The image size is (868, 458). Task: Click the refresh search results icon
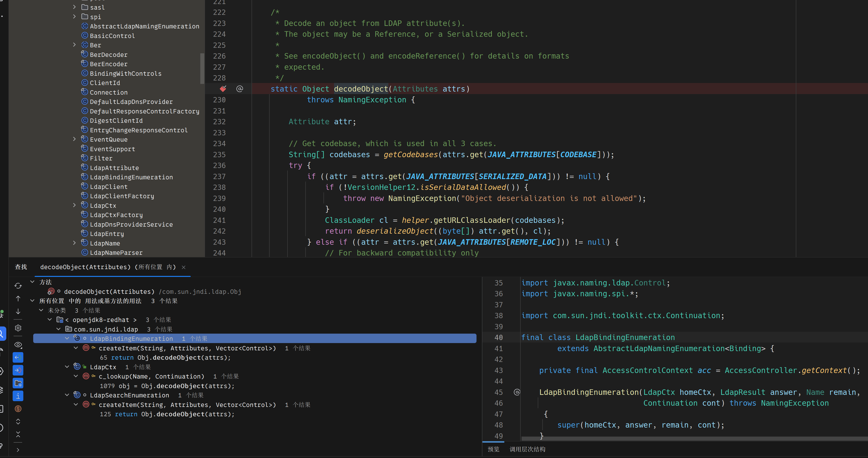18,286
